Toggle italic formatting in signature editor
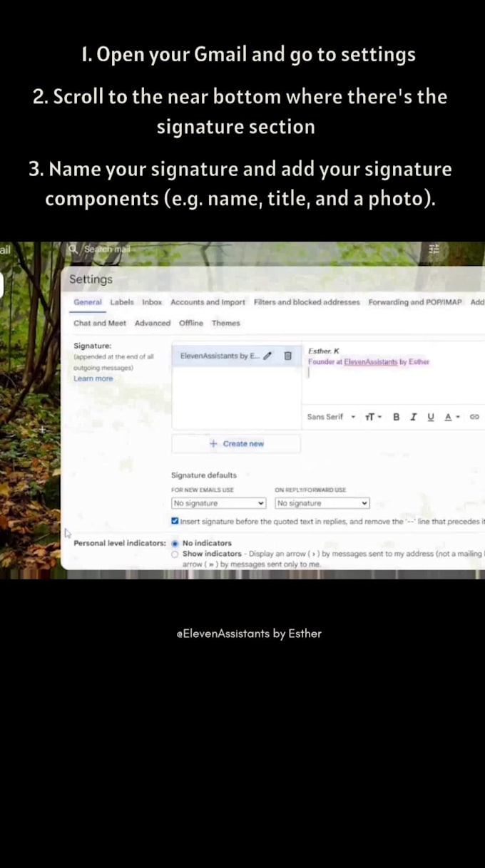Viewport: 485px width, 868px height. [x=413, y=417]
